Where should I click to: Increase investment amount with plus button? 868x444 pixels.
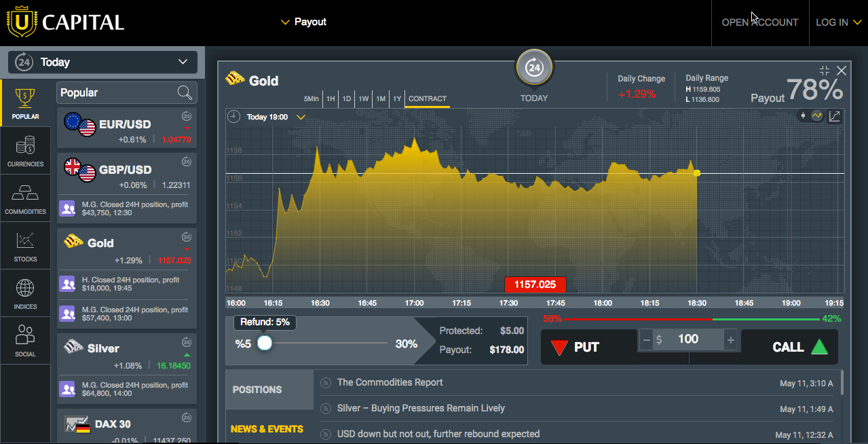coord(731,339)
